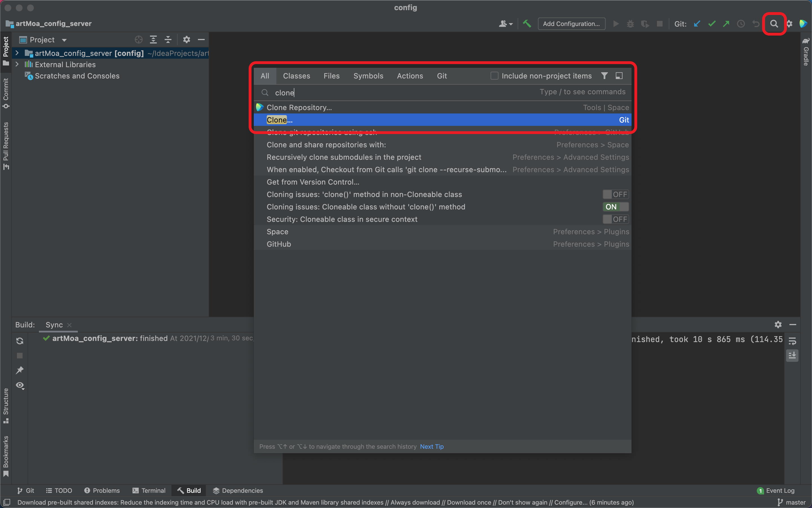The height and width of the screenshot is (508, 812).
Task: Open master branch selector in status bar
Action: [791, 502]
